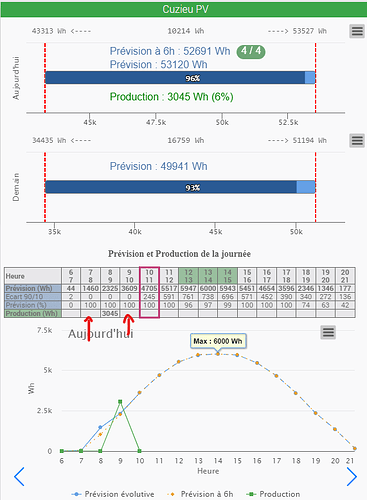367x500 pixels.
Task: Select the Production (Wh) row header
Action: coord(33,313)
